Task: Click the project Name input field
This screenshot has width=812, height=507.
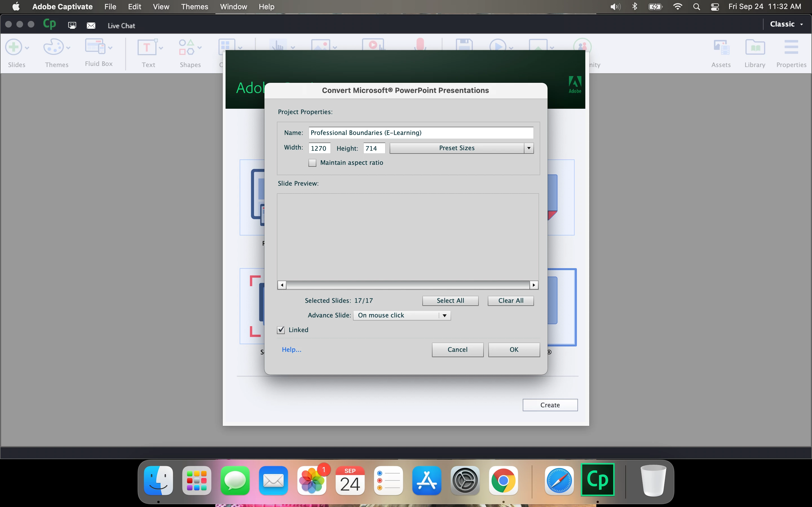Action: click(x=420, y=133)
